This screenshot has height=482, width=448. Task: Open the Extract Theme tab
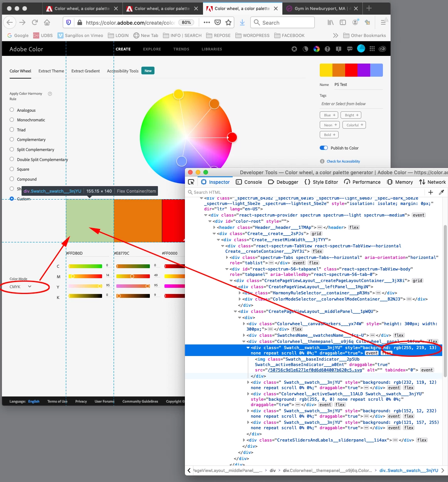pos(51,71)
